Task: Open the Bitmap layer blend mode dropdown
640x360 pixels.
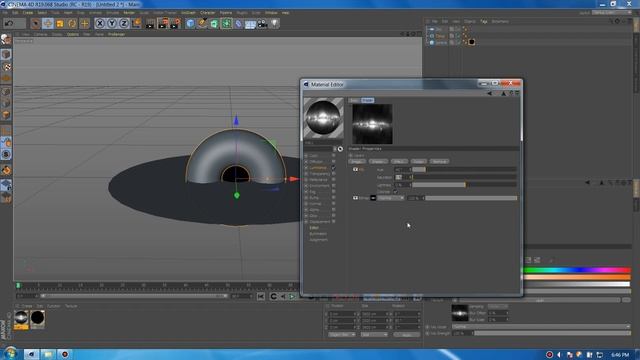Action: click(391, 198)
